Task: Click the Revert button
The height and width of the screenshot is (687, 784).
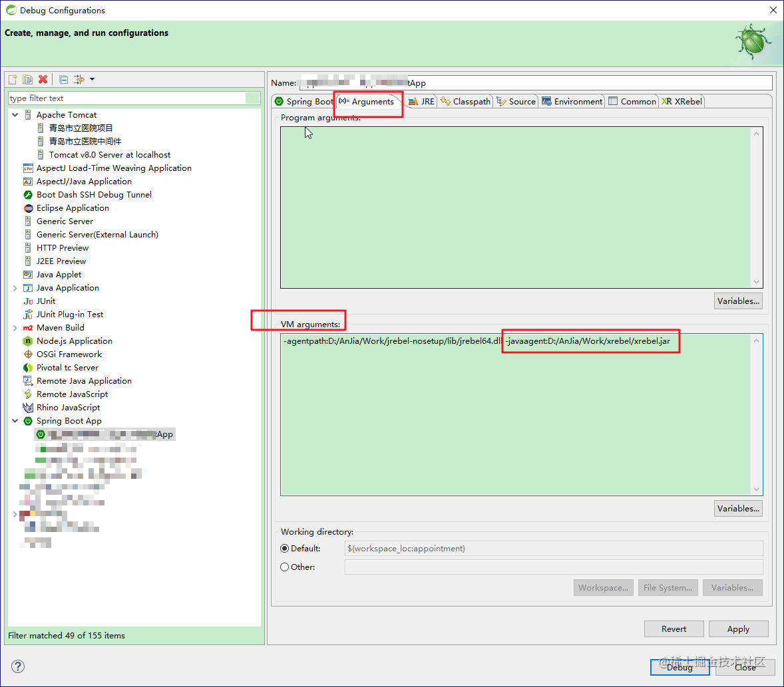Action: (674, 629)
